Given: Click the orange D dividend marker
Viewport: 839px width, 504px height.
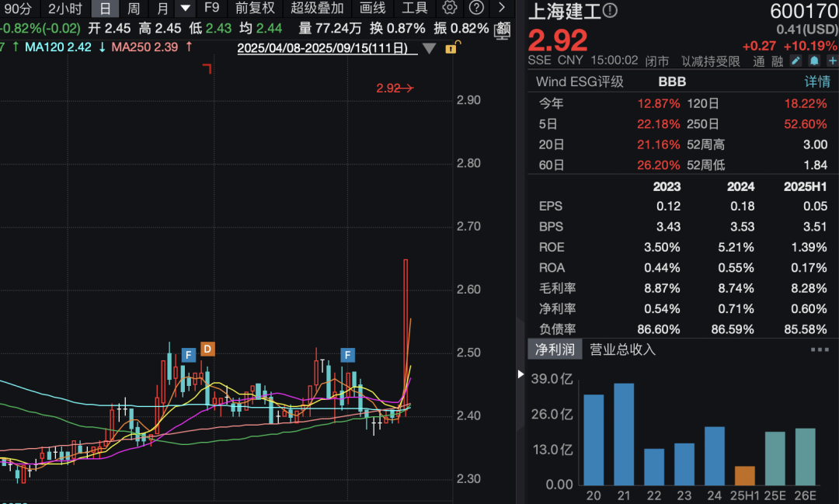Looking at the screenshot, I should 207,349.
